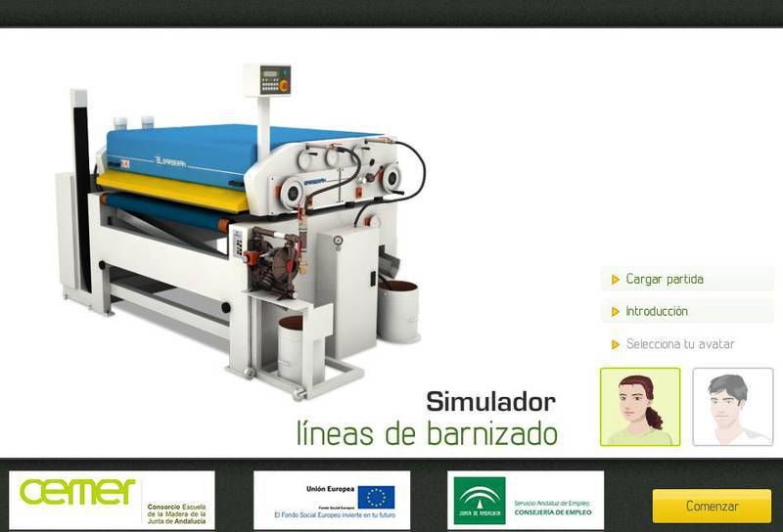Open the Introducción menu item
The width and height of the screenshot is (783, 532).
[657, 311]
